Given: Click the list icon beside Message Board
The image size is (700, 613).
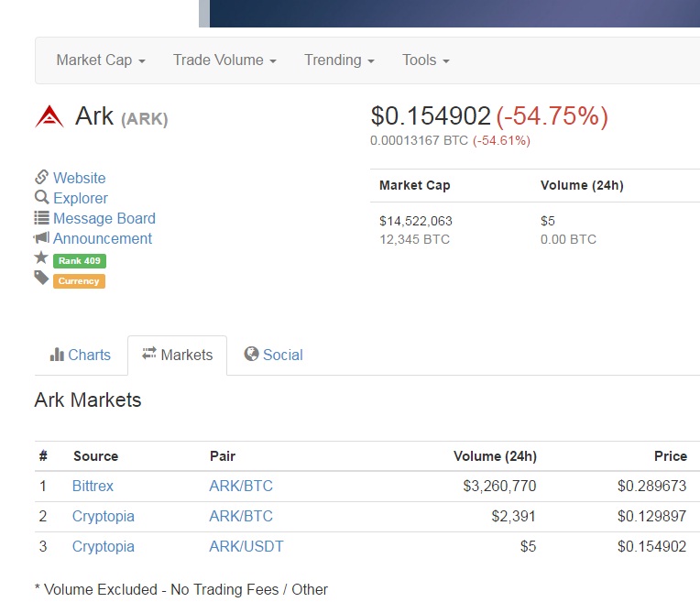Looking at the screenshot, I should [x=41, y=218].
